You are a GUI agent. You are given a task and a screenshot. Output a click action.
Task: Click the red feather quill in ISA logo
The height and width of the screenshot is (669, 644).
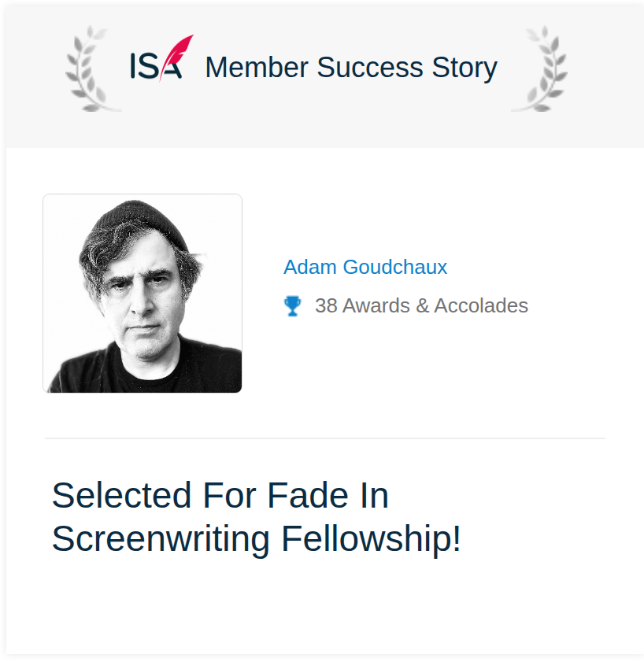(x=176, y=57)
